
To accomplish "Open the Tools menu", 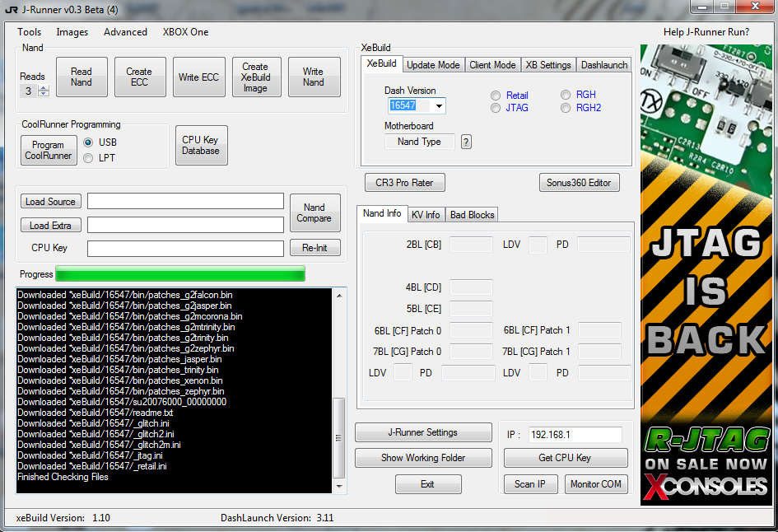I will click(30, 32).
